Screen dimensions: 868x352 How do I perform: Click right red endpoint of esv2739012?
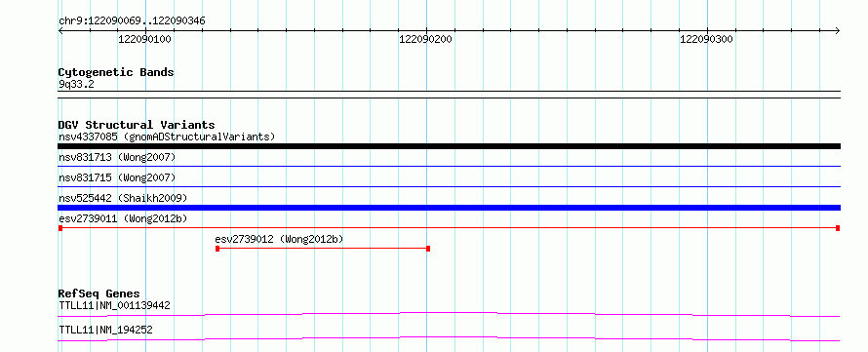coord(428,249)
